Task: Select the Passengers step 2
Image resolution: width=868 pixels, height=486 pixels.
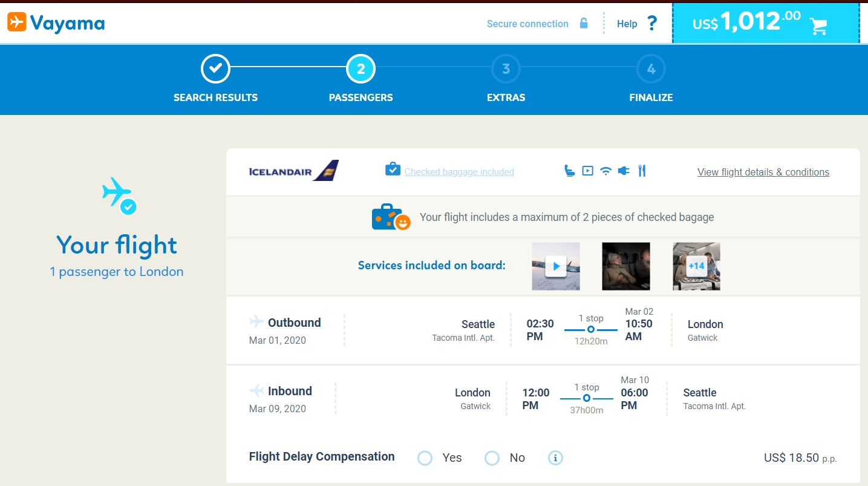Action: [x=361, y=70]
